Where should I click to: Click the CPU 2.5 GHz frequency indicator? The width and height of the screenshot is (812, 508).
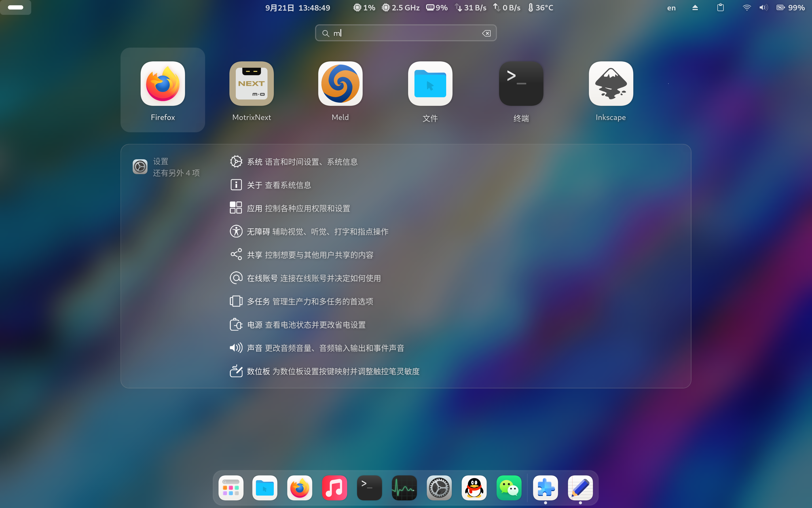pyautogui.click(x=401, y=7)
